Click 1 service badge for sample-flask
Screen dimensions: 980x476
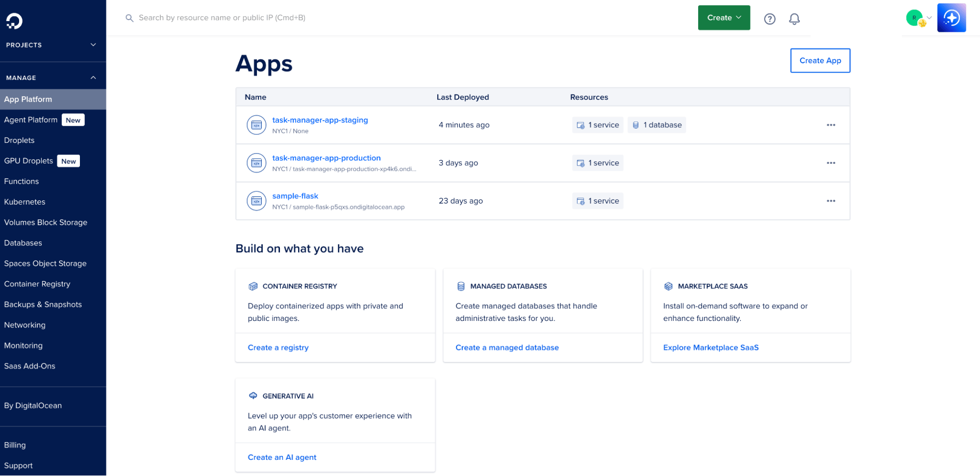[x=598, y=201]
